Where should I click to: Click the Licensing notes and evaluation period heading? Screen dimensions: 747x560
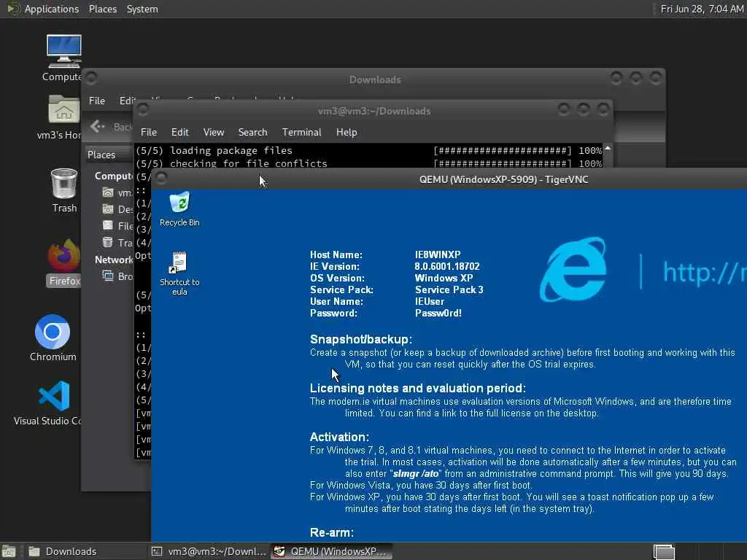pyautogui.click(x=418, y=388)
